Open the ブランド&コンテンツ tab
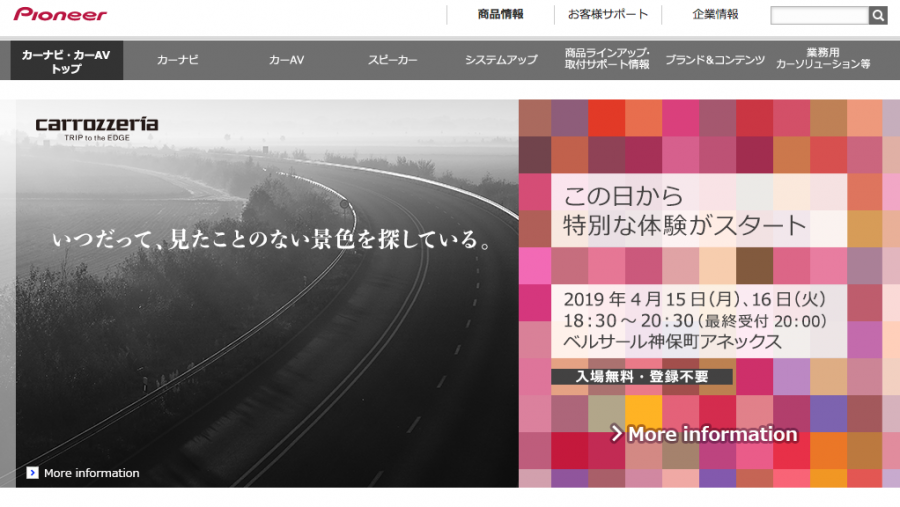Image resolution: width=900 pixels, height=507 pixels. (715, 61)
